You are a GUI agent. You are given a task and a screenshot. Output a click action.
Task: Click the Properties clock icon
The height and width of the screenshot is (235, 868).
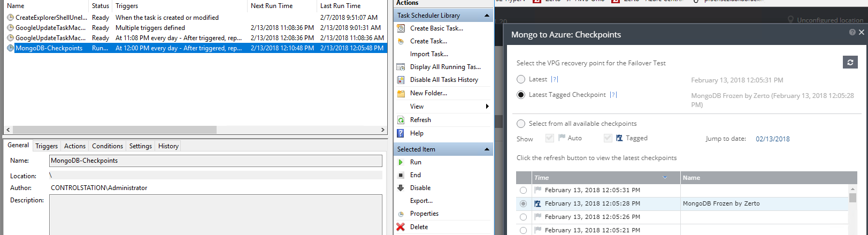point(401,214)
